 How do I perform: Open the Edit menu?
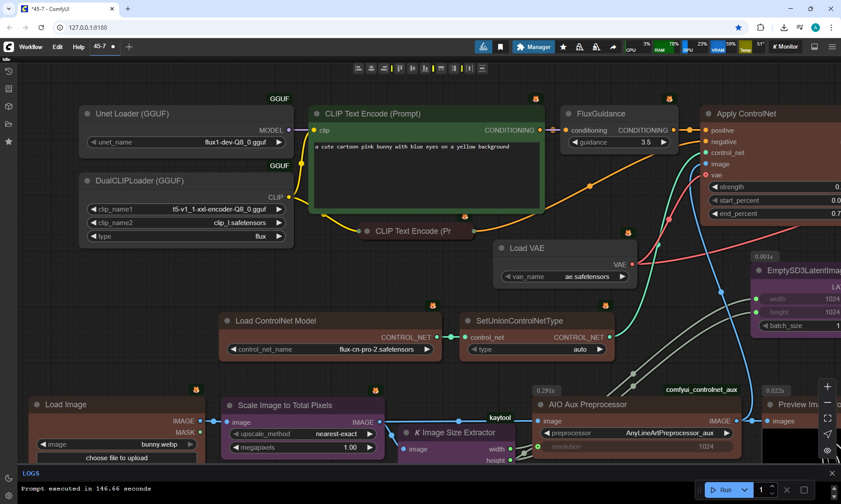(x=57, y=47)
